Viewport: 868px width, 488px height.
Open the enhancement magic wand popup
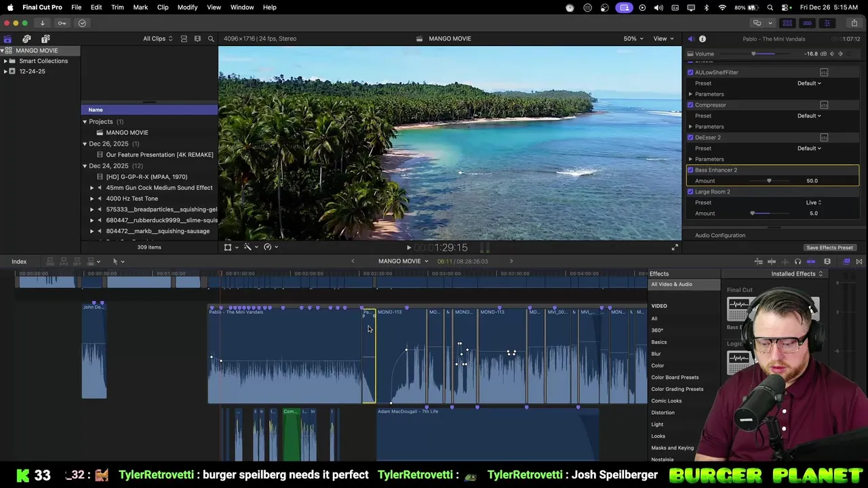click(x=250, y=247)
